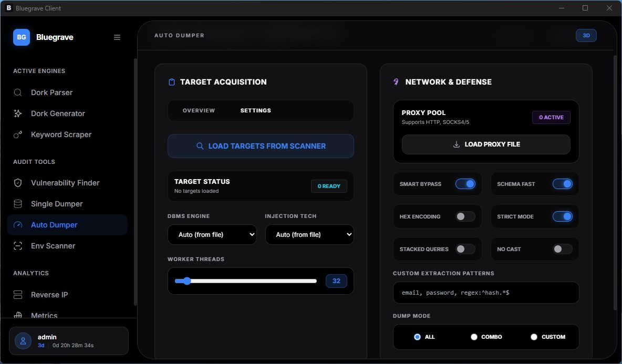Select the Combo dump mode radio button
Viewport: 622px width, 364px height.
pos(474,337)
